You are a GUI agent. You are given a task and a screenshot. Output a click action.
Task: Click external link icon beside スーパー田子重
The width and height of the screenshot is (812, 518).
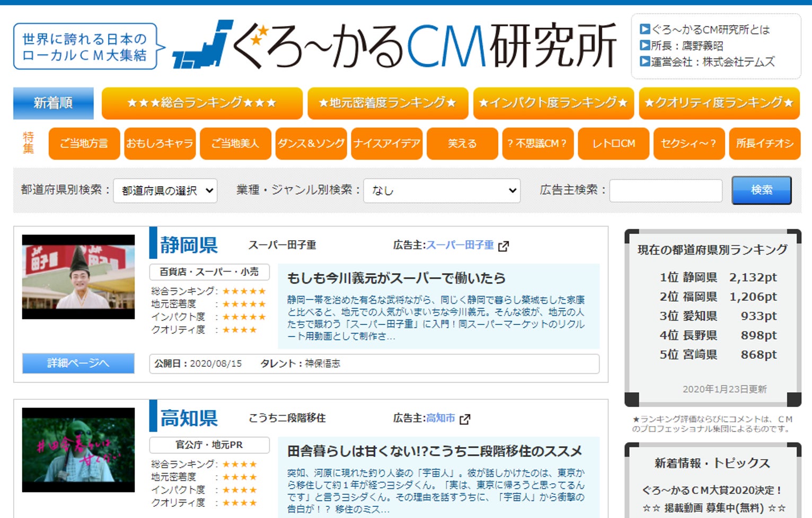504,246
